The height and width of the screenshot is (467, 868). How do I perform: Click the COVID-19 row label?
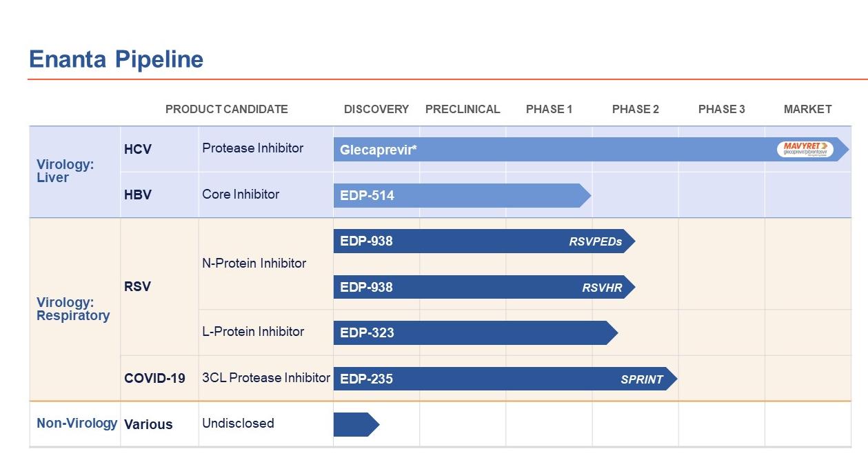154,378
